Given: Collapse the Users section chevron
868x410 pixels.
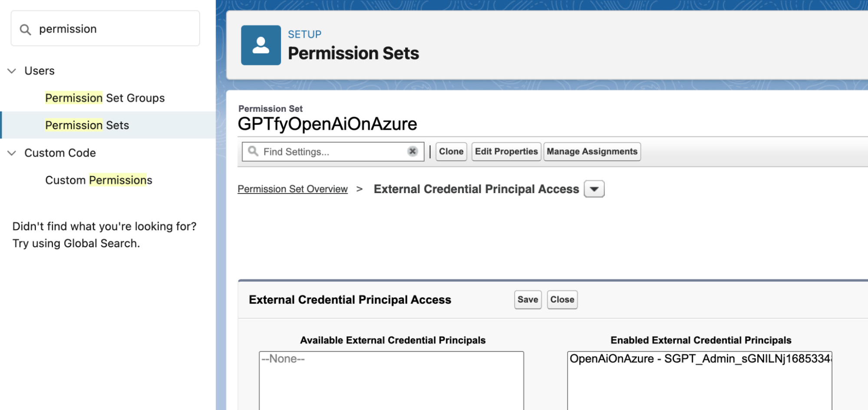Looking at the screenshot, I should coord(12,71).
